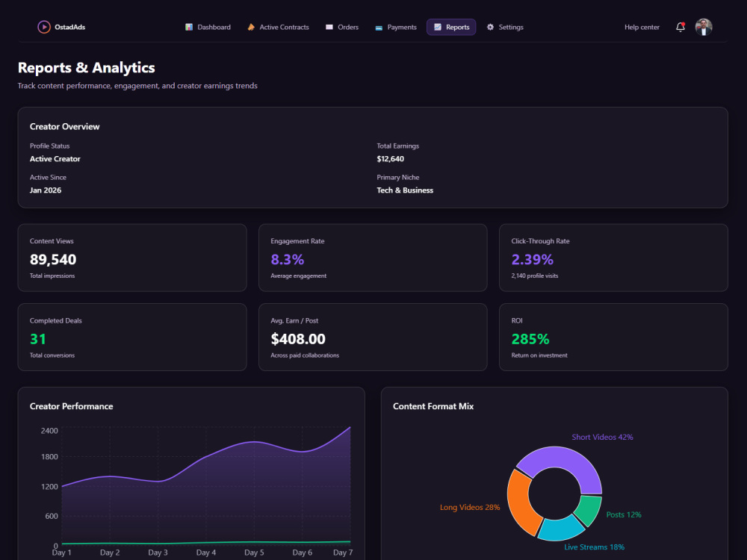The height and width of the screenshot is (560, 747).
Task: Click the Across paid collaborations caption
Action: [x=305, y=355]
